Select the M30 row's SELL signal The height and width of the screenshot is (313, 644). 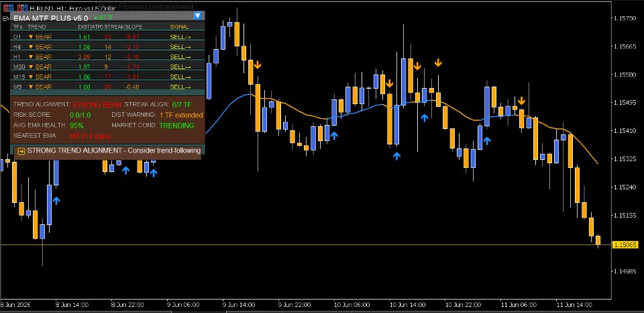click(x=180, y=66)
